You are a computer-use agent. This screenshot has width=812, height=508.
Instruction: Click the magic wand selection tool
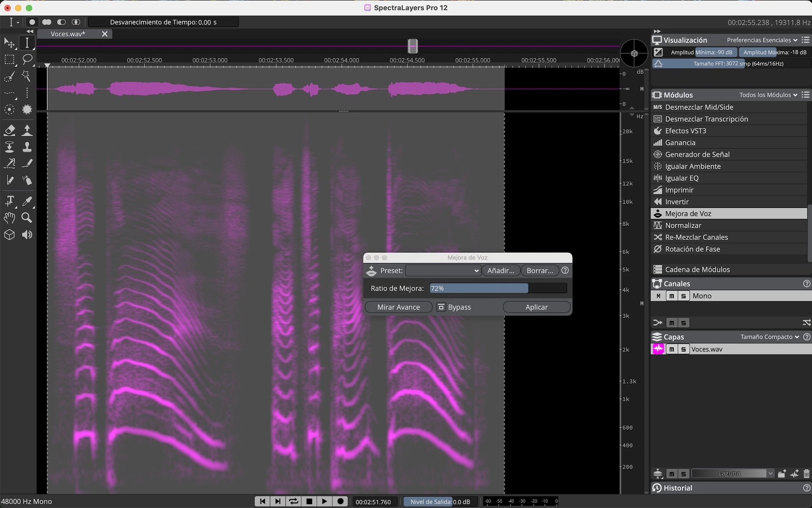(x=27, y=76)
